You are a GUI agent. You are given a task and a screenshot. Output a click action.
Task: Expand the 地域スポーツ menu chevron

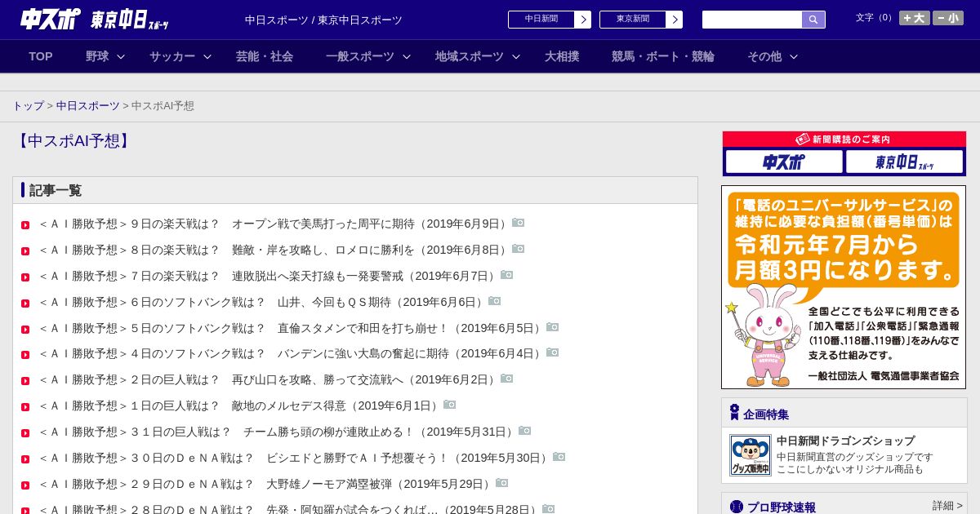516,57
